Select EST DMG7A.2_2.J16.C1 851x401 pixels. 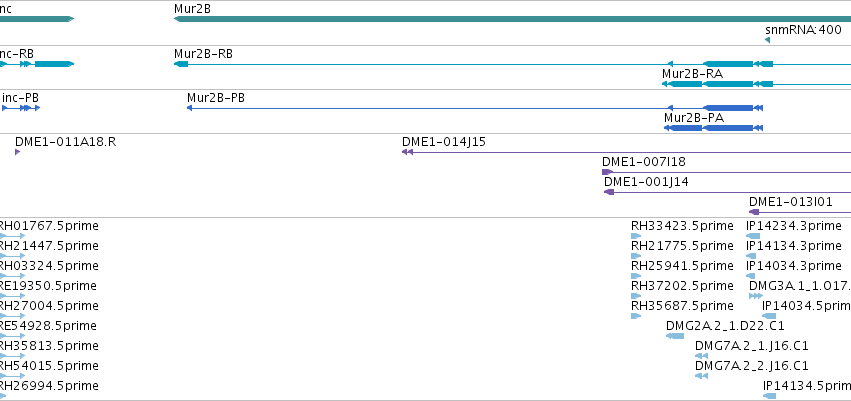point(752,365)
